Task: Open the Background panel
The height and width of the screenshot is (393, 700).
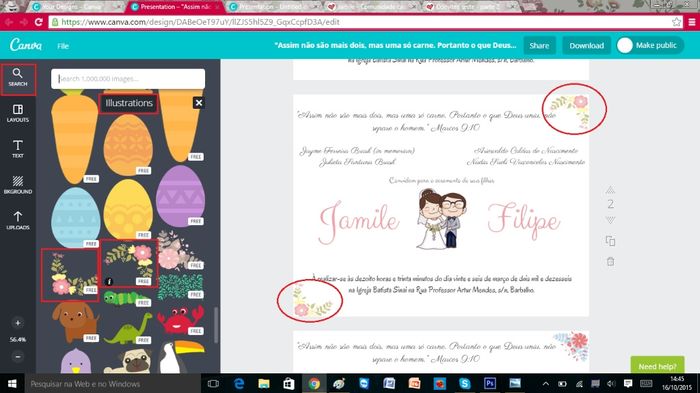Action: point(18,185)
